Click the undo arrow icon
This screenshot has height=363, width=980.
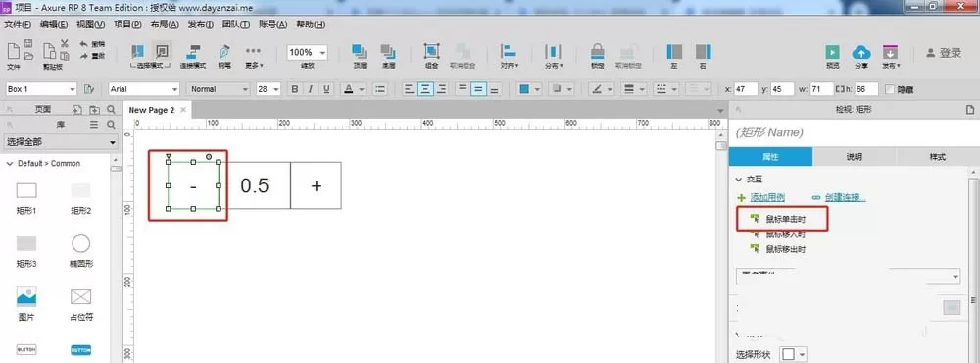(83, 44)
